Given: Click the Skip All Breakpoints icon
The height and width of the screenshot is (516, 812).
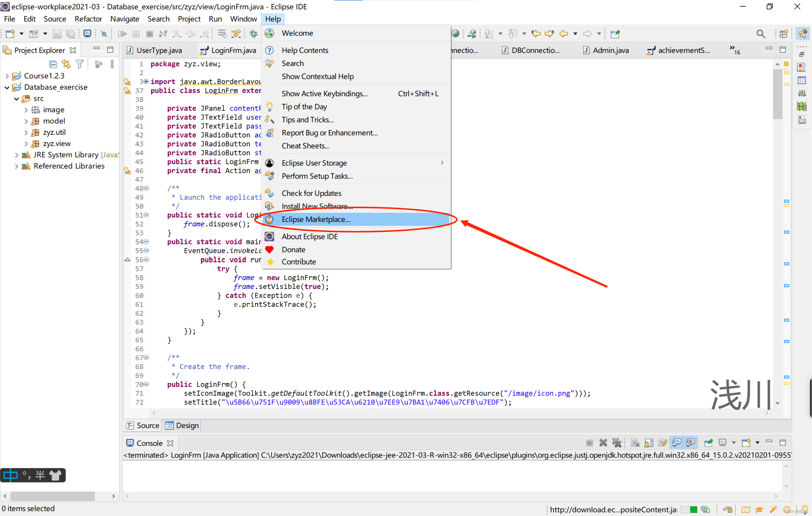Looking at the screenshot, I should point(104,34).
